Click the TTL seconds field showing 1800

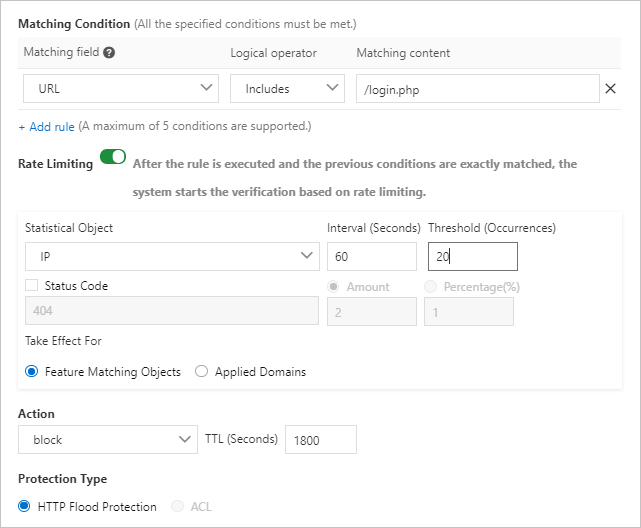(x=320, y=439)
